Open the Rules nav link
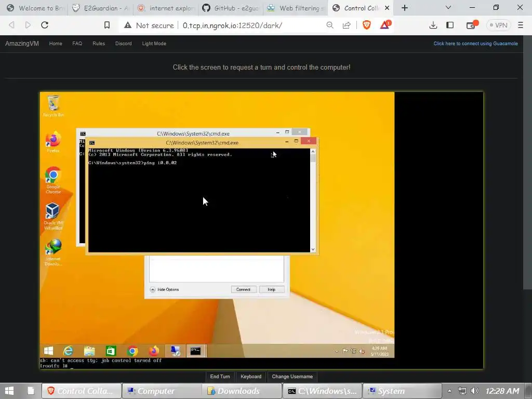Screen dimensions: 532x399 click(99, 44)
